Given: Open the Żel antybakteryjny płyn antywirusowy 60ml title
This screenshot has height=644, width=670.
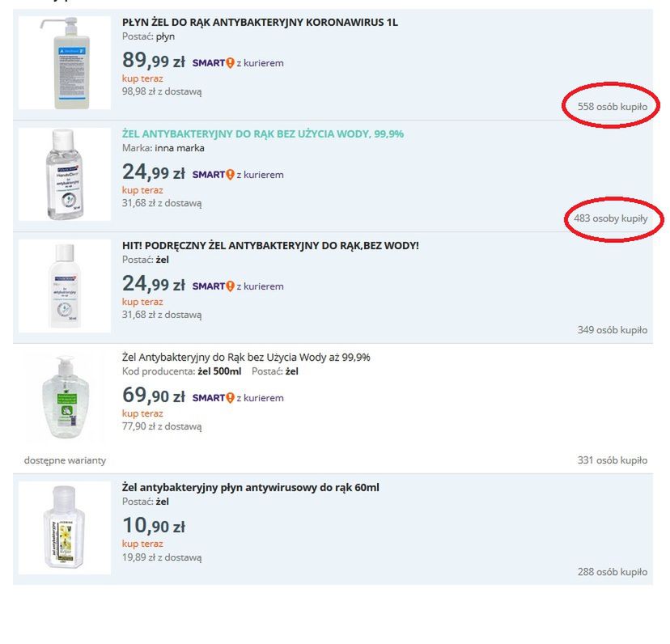Looking at the screenshot, I should [250, 488].
